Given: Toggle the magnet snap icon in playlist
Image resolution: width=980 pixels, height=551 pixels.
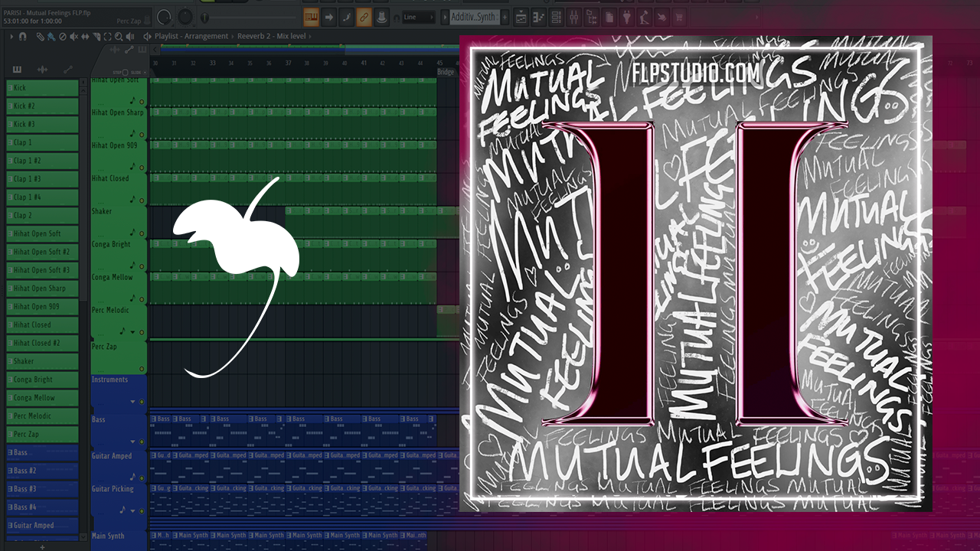Looking at the screenshot, I should (23, 36).
